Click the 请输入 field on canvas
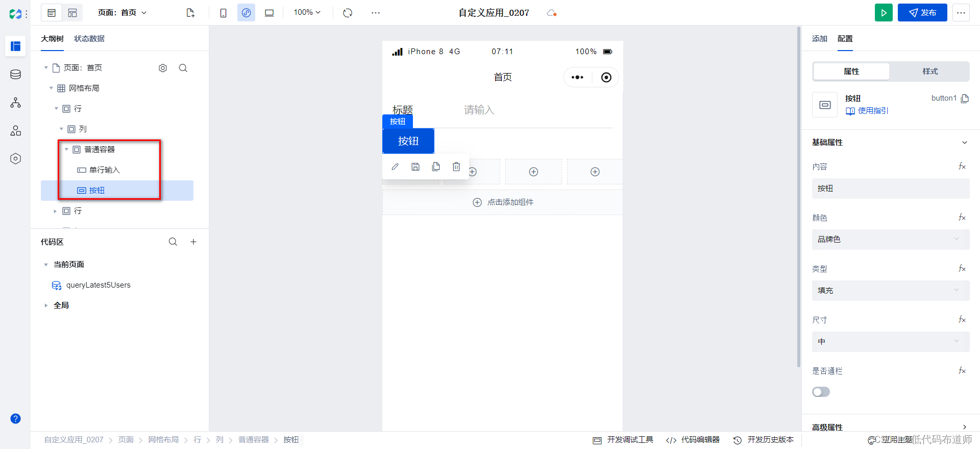The width and height of the screenshot is (980, 449). point(479,110)
